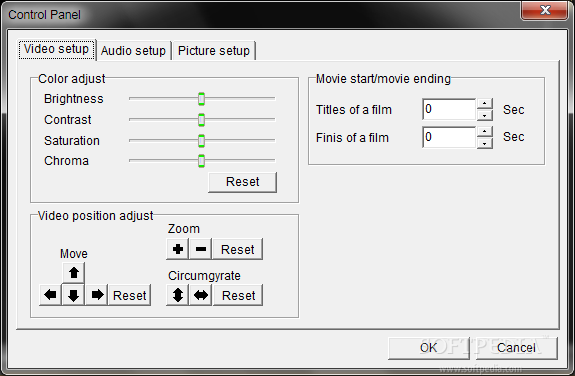Move video up with the up arrow
This screenshot has width=575, height=376.
74,273
